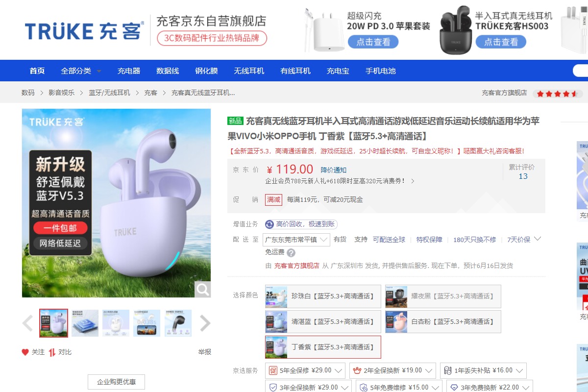This screenshot has height=392, width=588.
Task: Open 充客官方旗舰店 header store link
Action: 504,93
